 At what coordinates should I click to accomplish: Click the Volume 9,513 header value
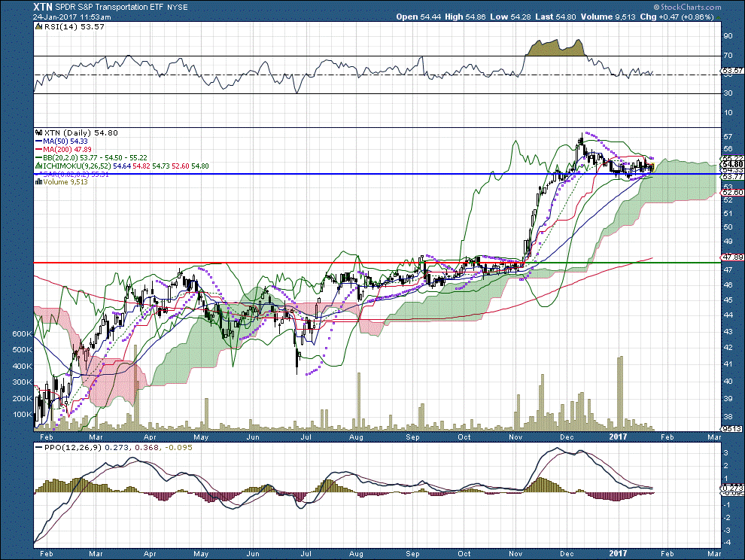click(608, 17)
